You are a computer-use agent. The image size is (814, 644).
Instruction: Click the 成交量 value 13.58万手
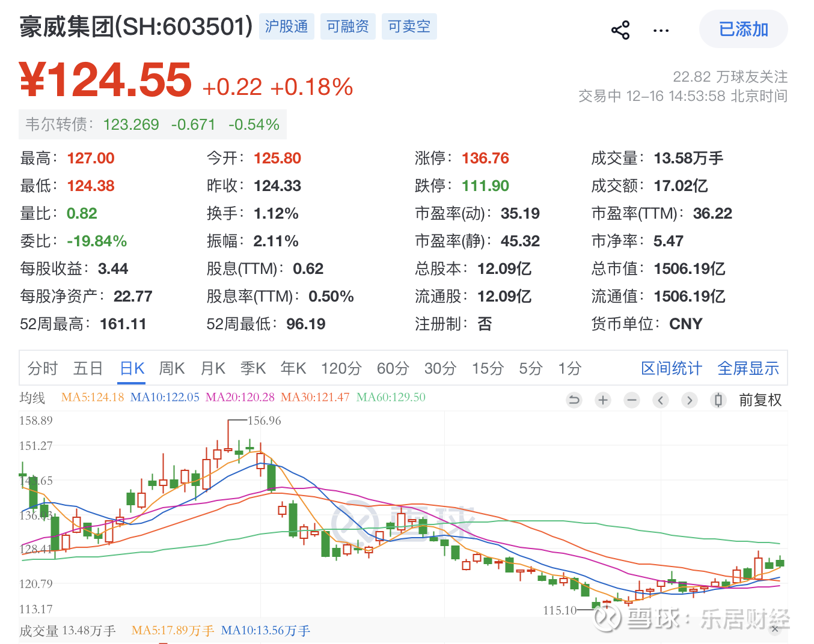tap(688, 158)
